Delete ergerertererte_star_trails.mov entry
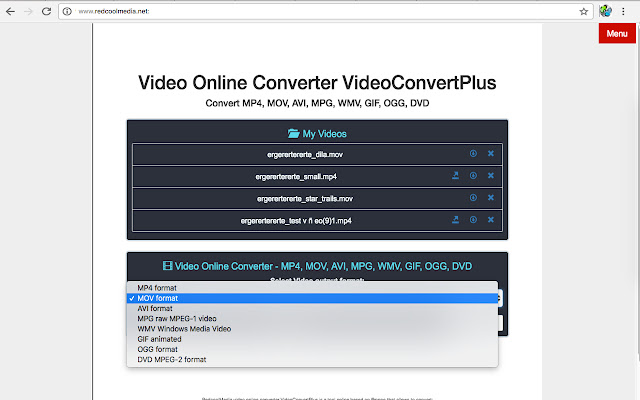Screen dimensions: 640x400 click(491, 198)
